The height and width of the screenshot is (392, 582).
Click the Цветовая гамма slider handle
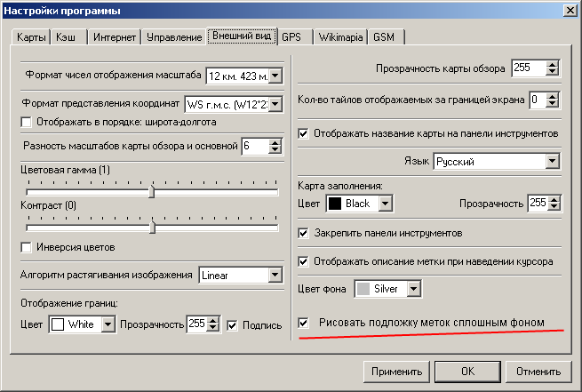152,191
